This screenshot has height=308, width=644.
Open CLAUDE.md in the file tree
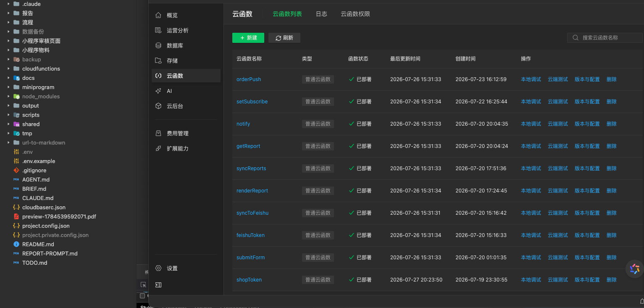pyautogui.click(x=38, y=198)
